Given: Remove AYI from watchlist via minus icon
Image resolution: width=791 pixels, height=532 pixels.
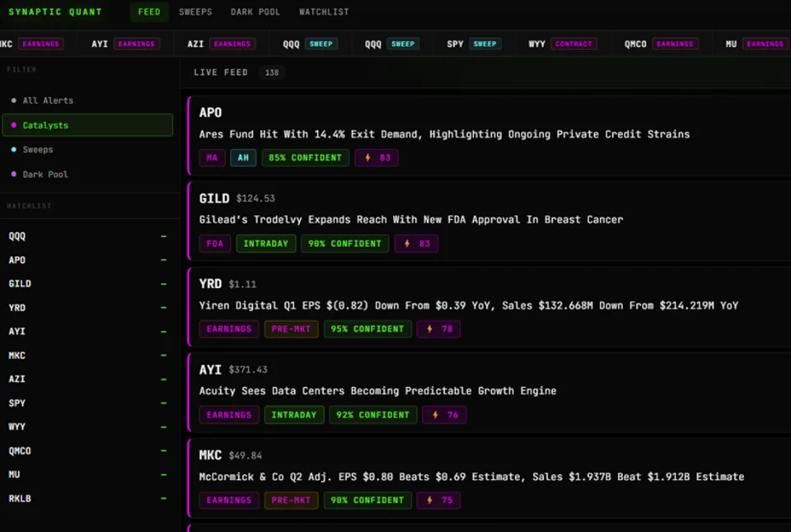Looking at the screenshot, I should point(163,331).
